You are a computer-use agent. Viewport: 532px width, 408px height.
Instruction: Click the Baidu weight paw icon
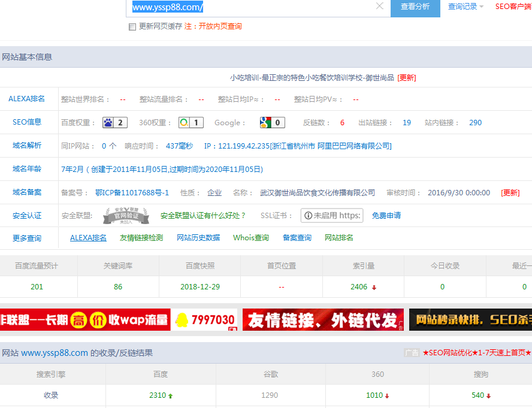tap(108, 123)
